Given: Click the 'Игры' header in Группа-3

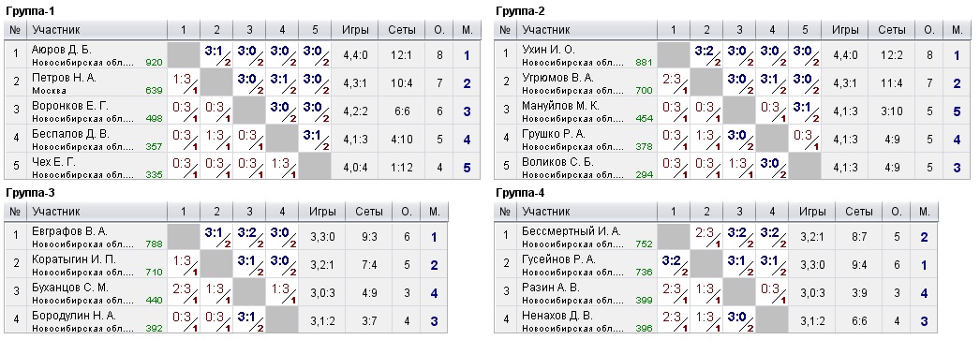Looking at the screenshot, I should click(322, 212).
